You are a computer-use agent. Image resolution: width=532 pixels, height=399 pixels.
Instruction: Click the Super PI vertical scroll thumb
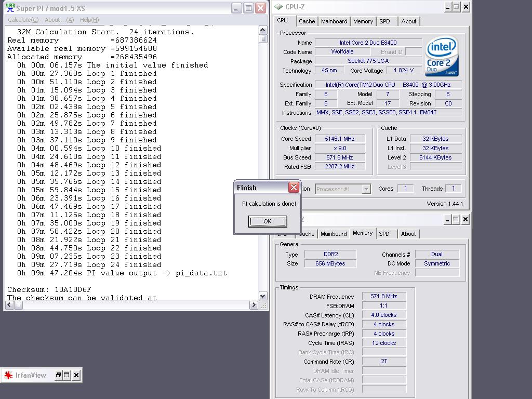click(x=262, y=38)
